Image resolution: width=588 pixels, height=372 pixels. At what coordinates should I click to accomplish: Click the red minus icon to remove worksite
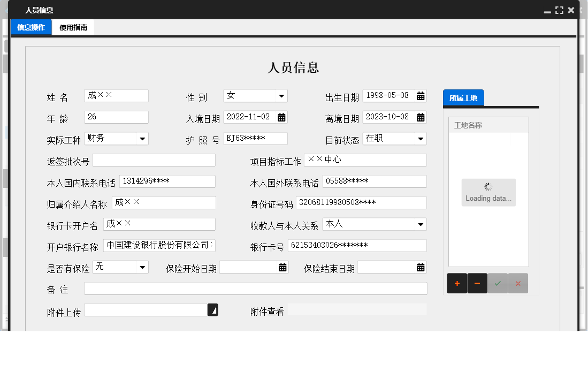tap(477, 283)
